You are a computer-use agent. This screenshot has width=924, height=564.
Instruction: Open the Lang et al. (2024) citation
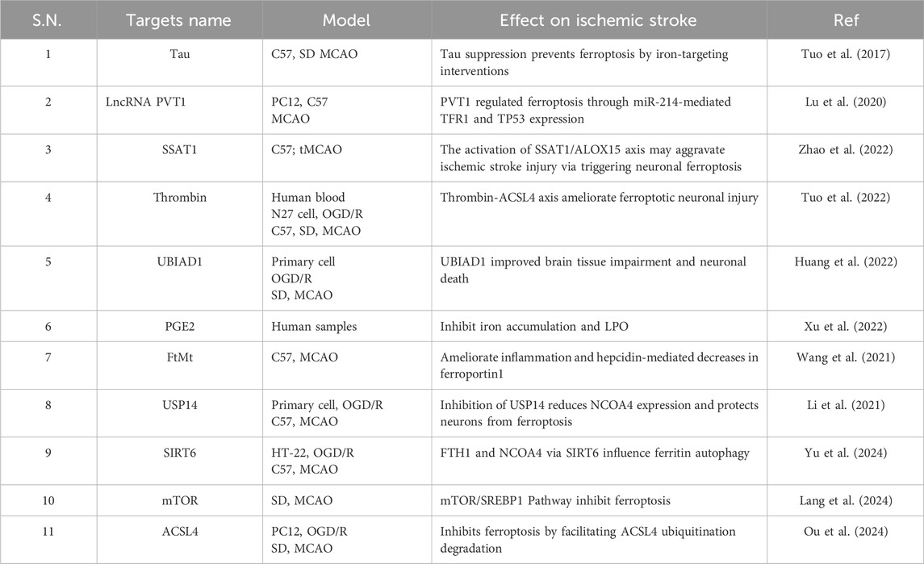pyautogui.click(x=846, y=500)
